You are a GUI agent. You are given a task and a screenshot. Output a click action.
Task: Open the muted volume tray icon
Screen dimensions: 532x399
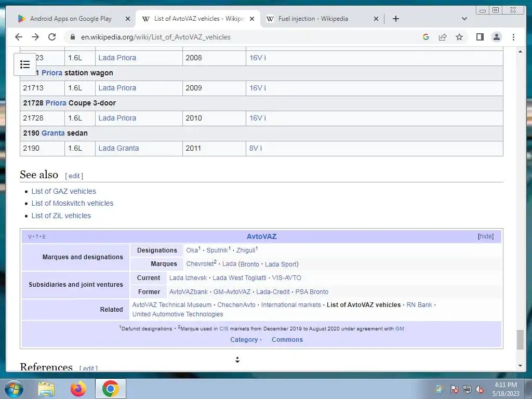point(480,390)
